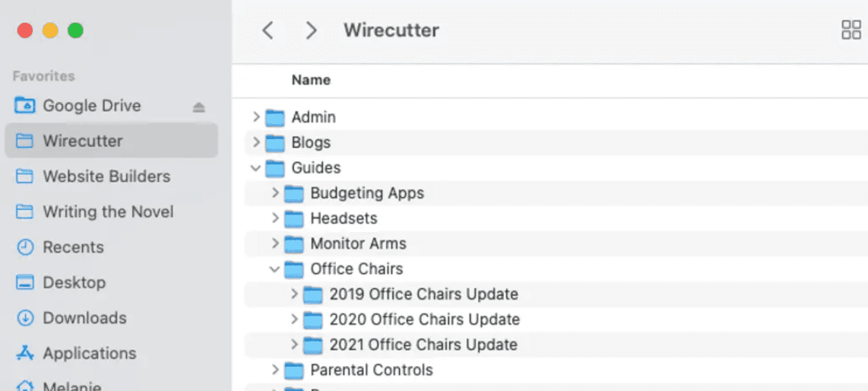Image resolution: width=868 pixels, height=391 pixels.
Task: Expand the Admin folder
Action: click(255, 117)
